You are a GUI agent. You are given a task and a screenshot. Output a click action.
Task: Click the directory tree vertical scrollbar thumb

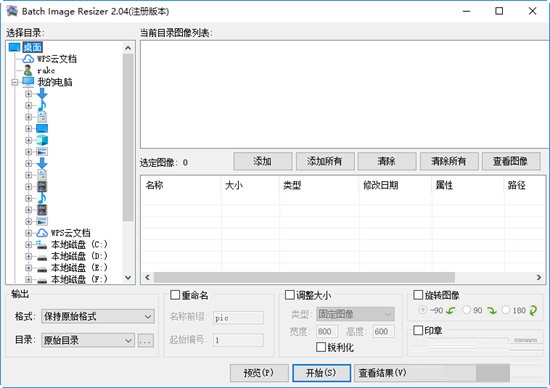click(x=128, y=137)
